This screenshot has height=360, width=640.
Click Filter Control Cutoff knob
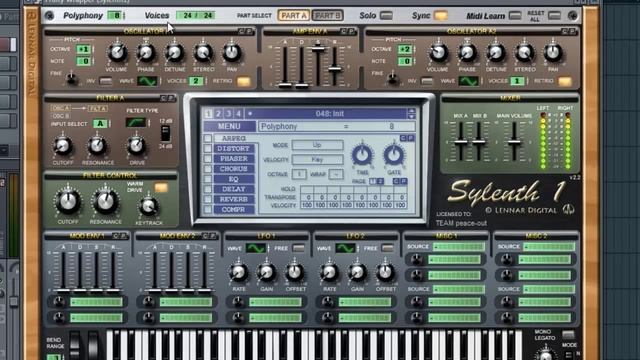point(68,202)
